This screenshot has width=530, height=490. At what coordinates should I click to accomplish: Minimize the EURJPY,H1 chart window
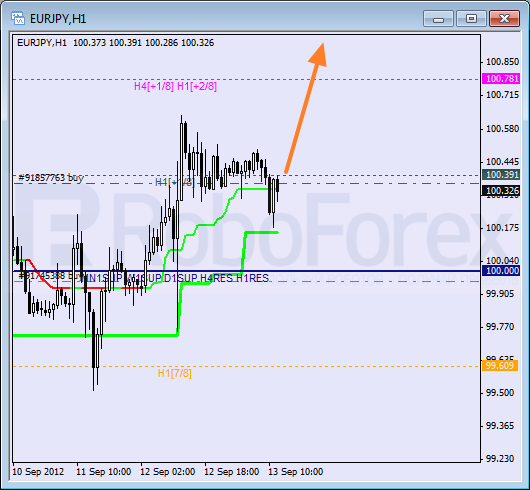[x=438, y=18]
